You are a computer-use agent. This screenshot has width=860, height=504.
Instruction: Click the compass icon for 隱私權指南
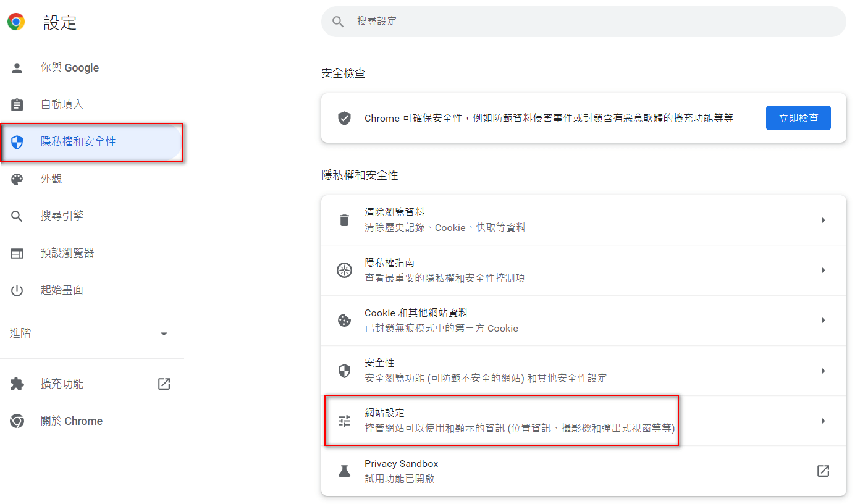pos(344,270)
